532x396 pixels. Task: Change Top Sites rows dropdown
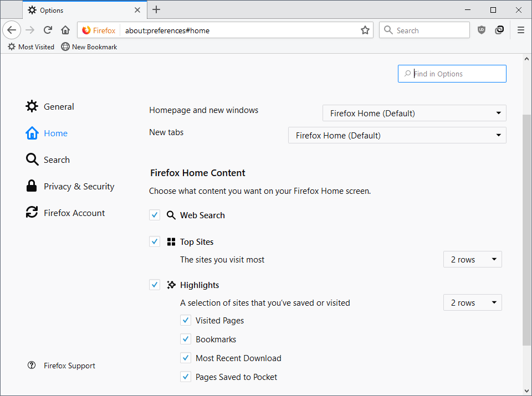472,259
